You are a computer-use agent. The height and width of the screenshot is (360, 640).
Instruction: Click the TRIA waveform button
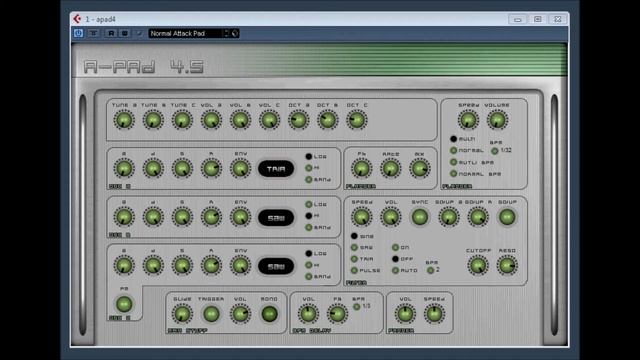[276, 169]
